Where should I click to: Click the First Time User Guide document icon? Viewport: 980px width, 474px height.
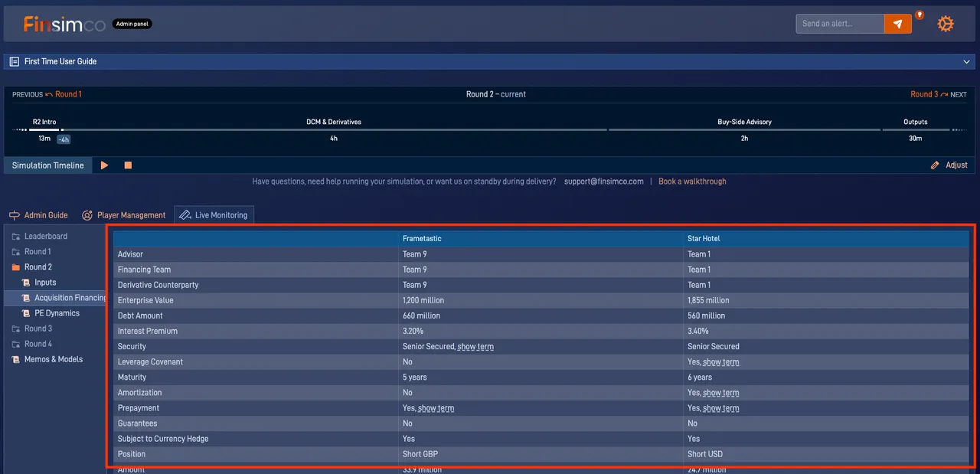(x=15, y=61)
